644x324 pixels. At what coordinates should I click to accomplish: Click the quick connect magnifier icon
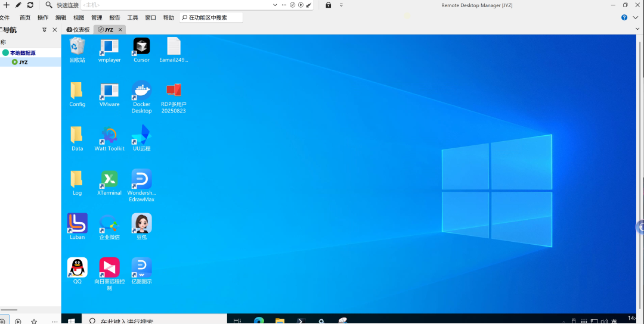[49, 5]
